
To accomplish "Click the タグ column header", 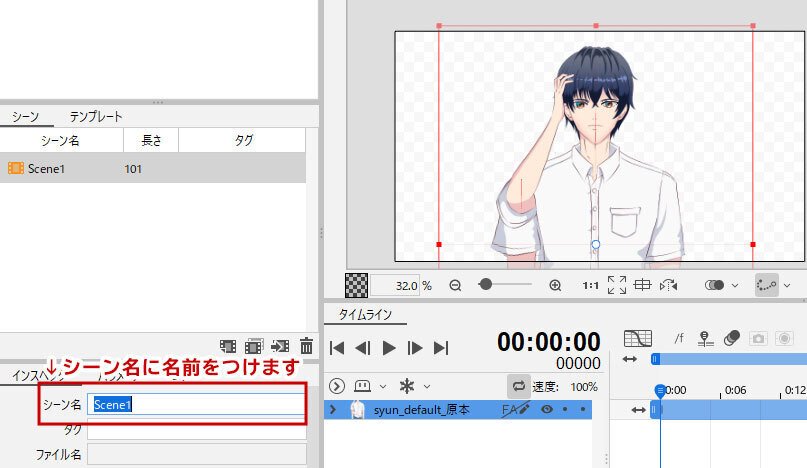I will pos(242,140).
